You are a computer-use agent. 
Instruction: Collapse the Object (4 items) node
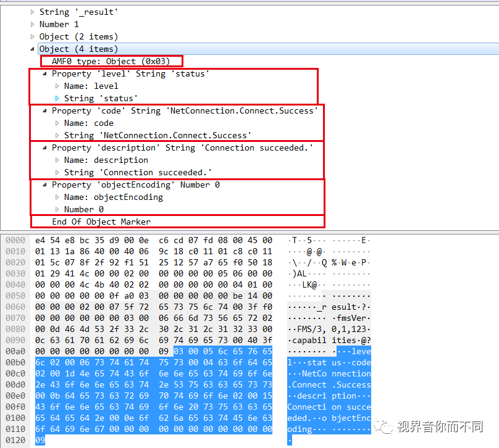[32, 49]
